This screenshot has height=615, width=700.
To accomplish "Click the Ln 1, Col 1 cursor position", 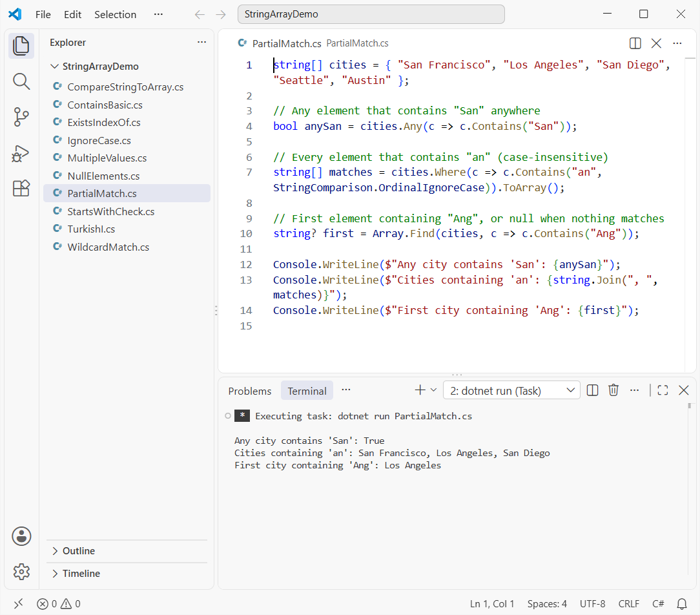I will (492, 604).
